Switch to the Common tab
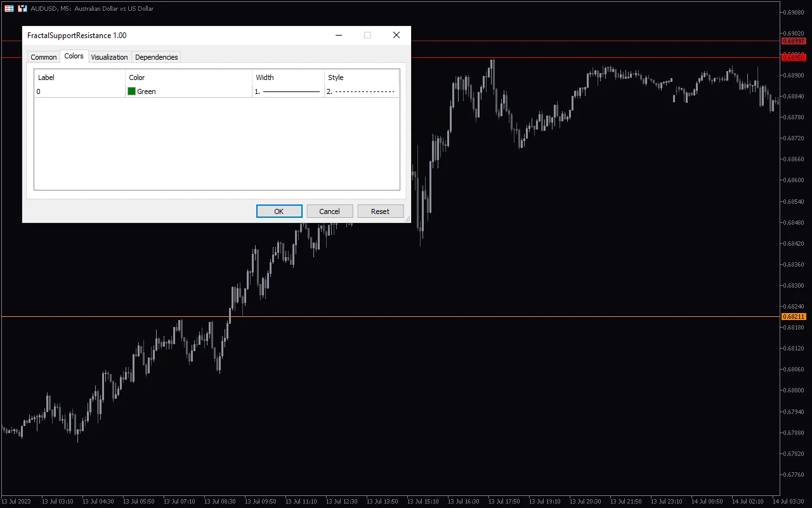Screen dimensions: 812x508 coord(43,57)
